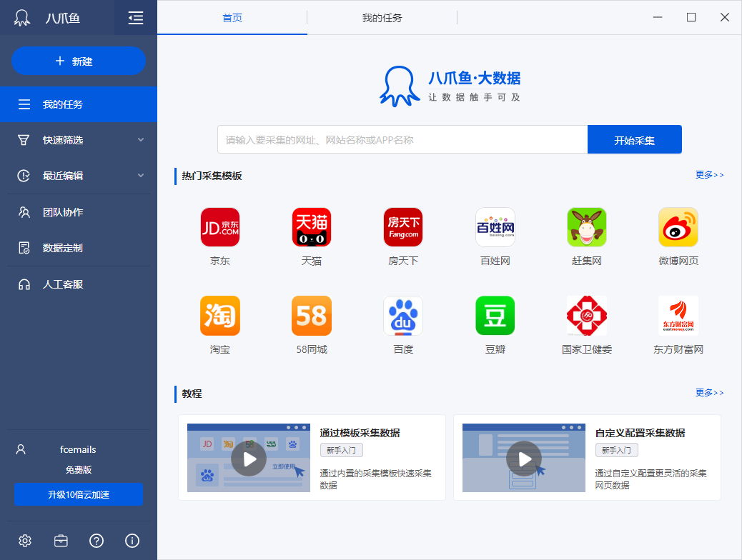Viewport: 742px width, 560px height.
Task: Open settings gear icon in sidebar
Action: (x=25, y=541)
